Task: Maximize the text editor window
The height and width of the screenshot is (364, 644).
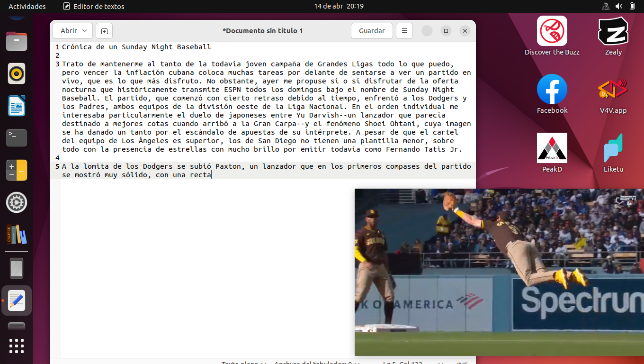Action: 446,31
